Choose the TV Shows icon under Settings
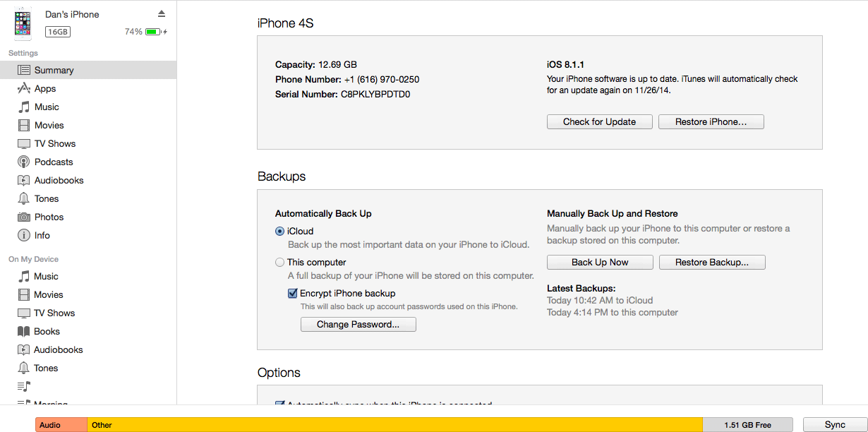Image resolution: width=868 pixels, height=432 pixels. [x=24, y=143]
